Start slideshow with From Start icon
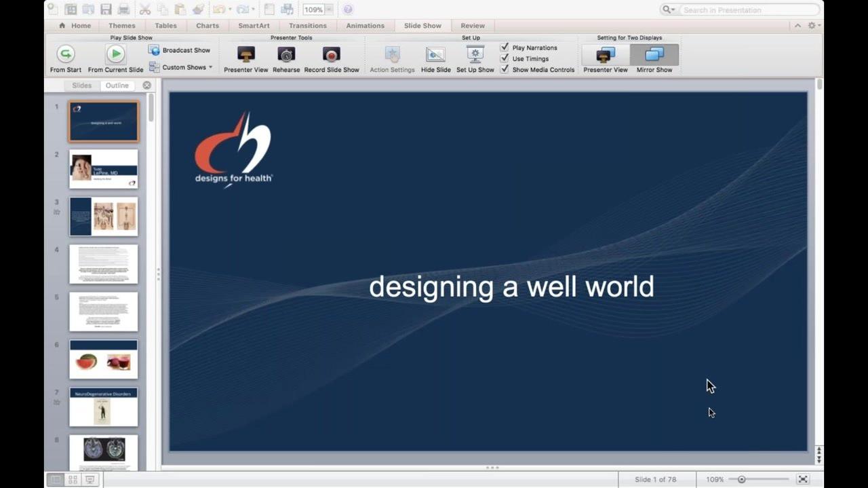Viewport: 868px width, 488px height. click(66, 54)
